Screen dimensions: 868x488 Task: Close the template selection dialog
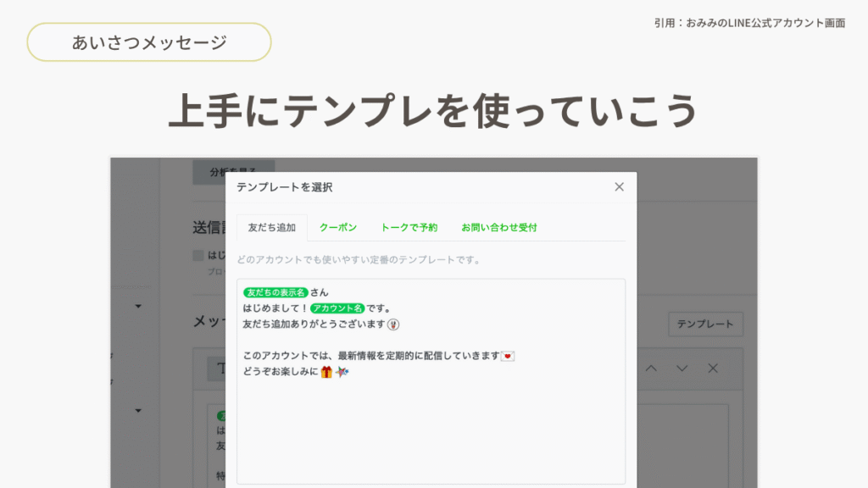[x=619, y=187]
